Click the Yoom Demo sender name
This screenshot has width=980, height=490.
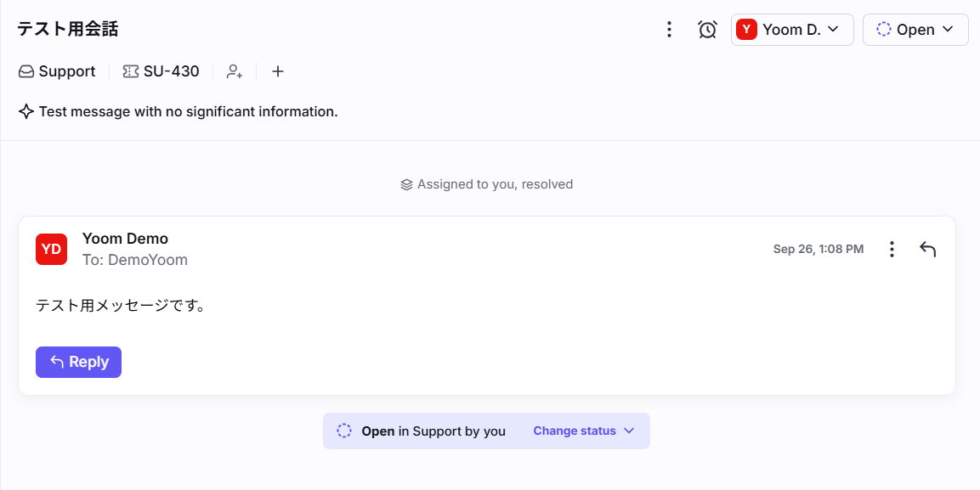pos(125,239)
